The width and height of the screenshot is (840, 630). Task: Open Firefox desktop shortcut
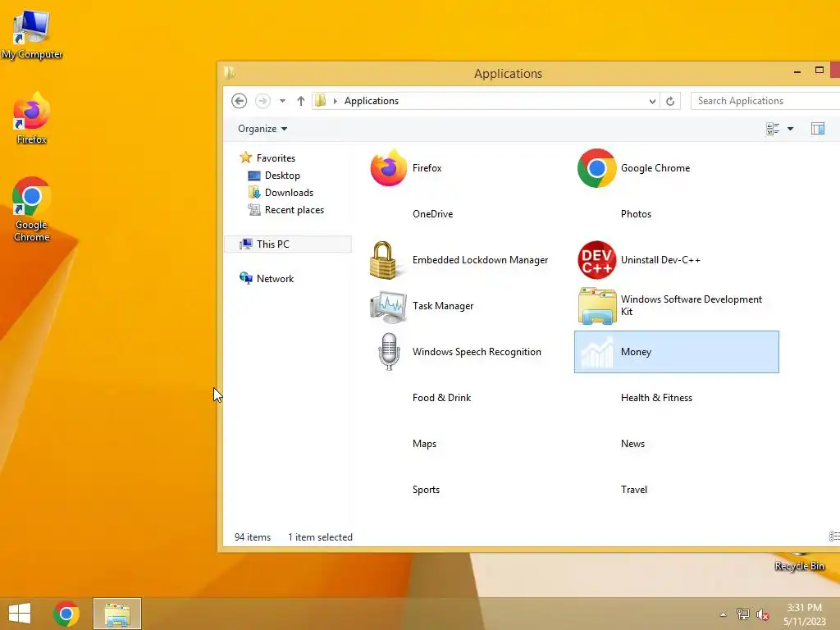pyautogui.click(x=32, y=119)
